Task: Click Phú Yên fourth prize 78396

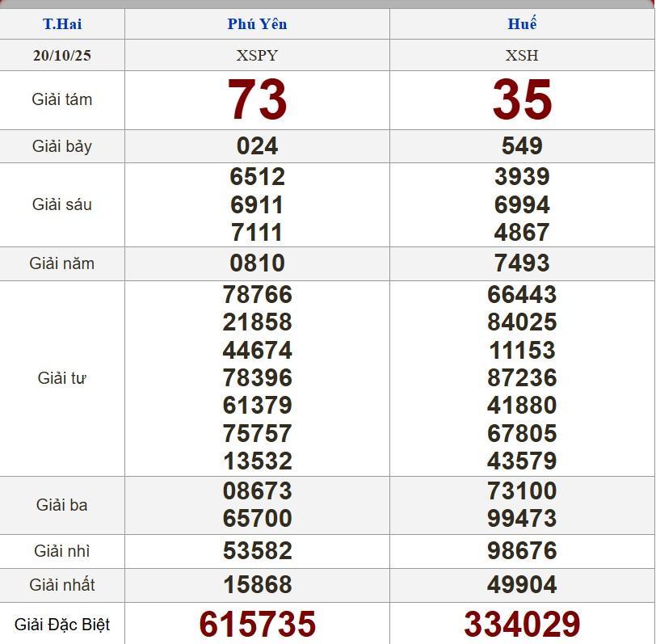Action: (257, 377)
